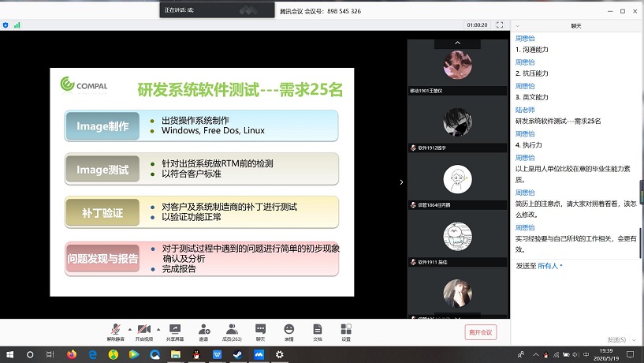
Task: Open the members list (263)
Action: point(232,330)
